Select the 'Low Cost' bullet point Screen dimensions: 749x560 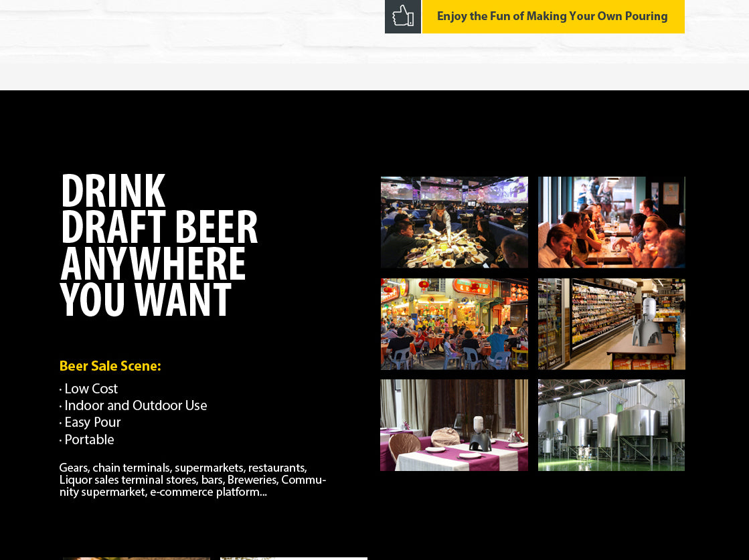(90, 389)
